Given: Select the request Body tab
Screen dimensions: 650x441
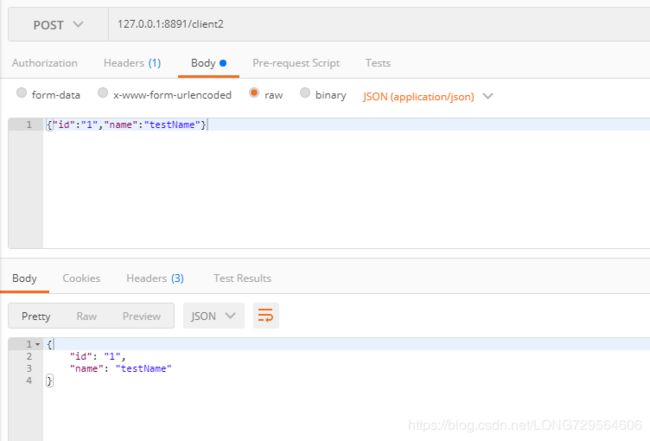Looking at the screenshot, I should point(209,63).
